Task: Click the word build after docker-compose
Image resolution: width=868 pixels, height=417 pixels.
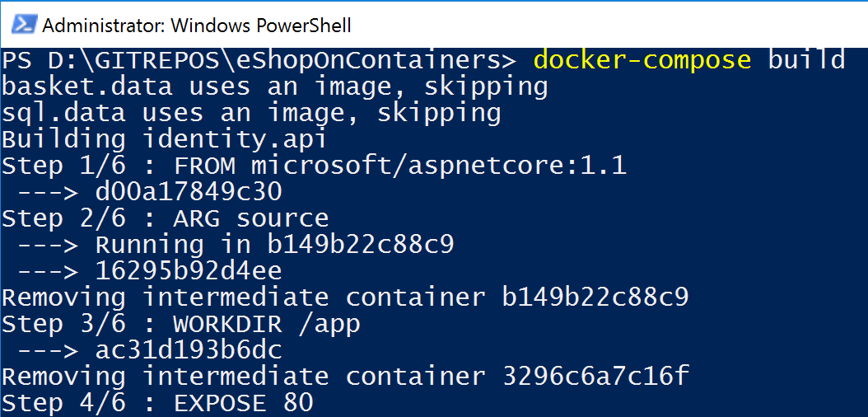Action: point(806,60)
